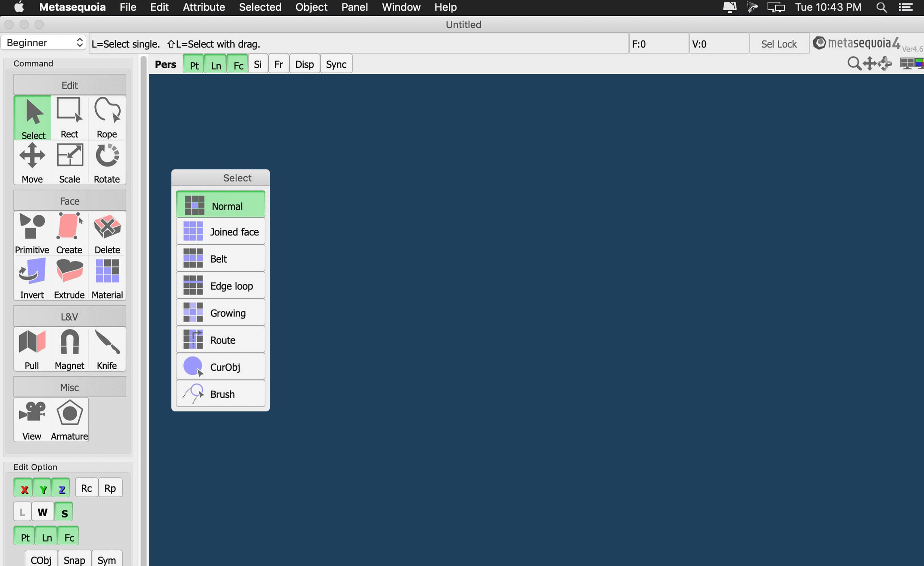
Task: Open the Attribute menu
Action: click(x=203, y=7)
